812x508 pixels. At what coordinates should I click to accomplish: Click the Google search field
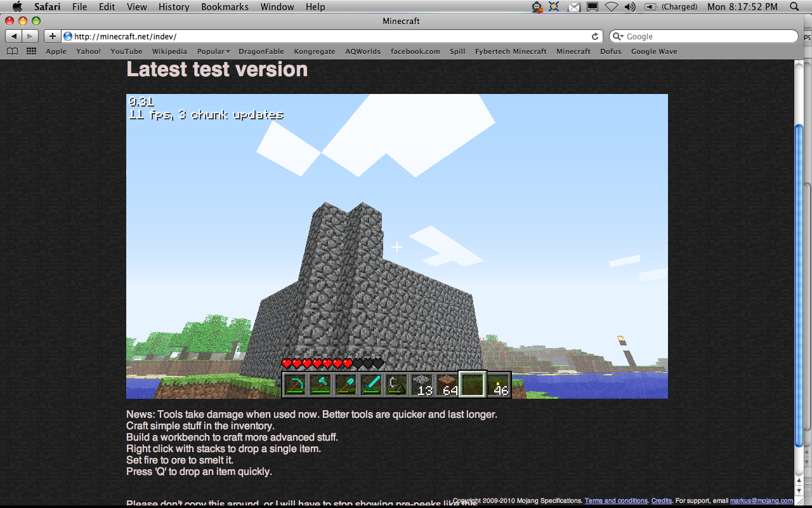coord(704,36)
